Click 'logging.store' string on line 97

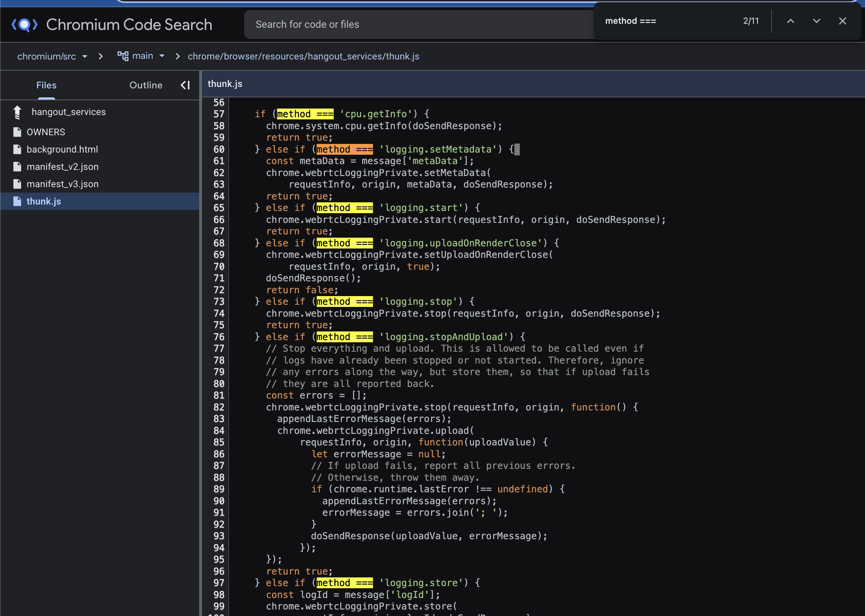coord(421,583)
